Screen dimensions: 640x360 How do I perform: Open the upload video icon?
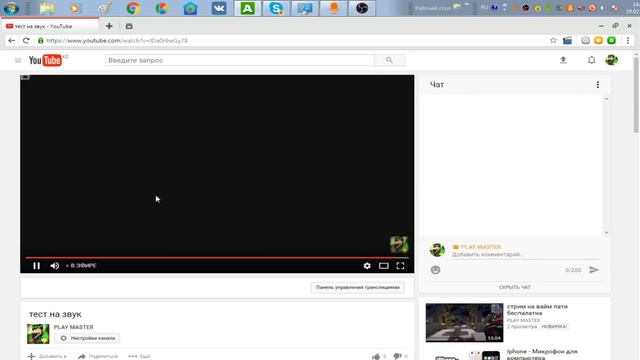(563, 60)
